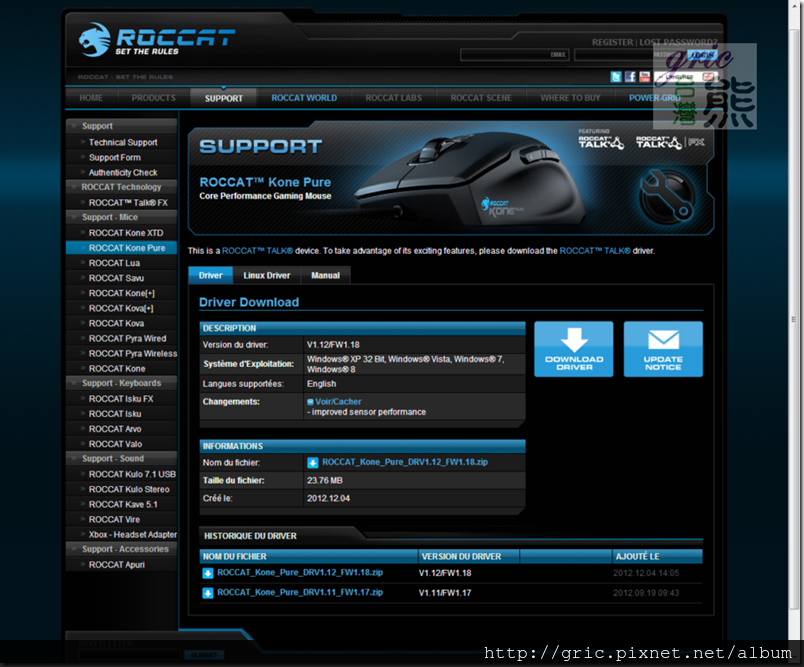Select ROCCAT Pyra Wireless in the sidebar
This screenshot has height=667, width=804.
click(x=133, y=354)
